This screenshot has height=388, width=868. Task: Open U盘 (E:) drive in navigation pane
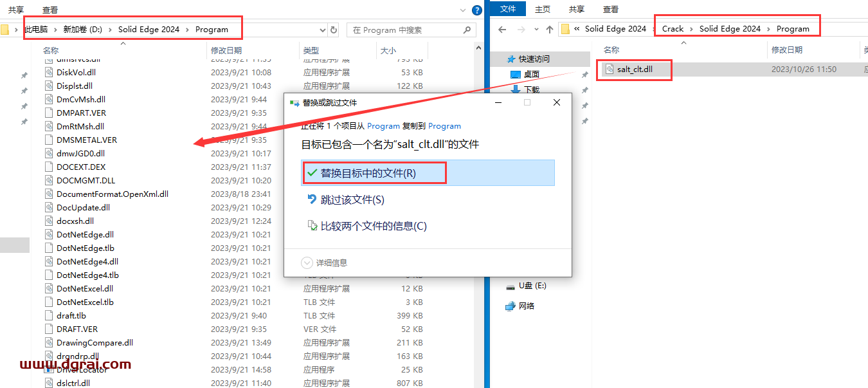[532, 286]
